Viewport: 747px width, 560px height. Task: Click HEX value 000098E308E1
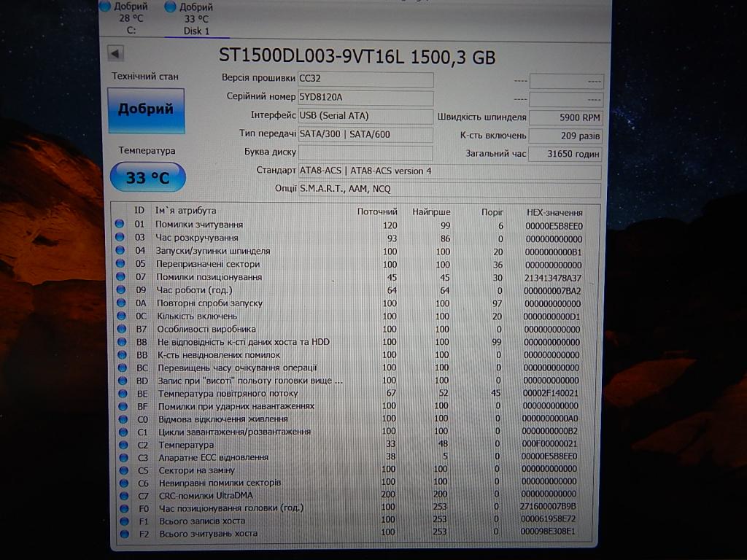click(x=547, y=531)
